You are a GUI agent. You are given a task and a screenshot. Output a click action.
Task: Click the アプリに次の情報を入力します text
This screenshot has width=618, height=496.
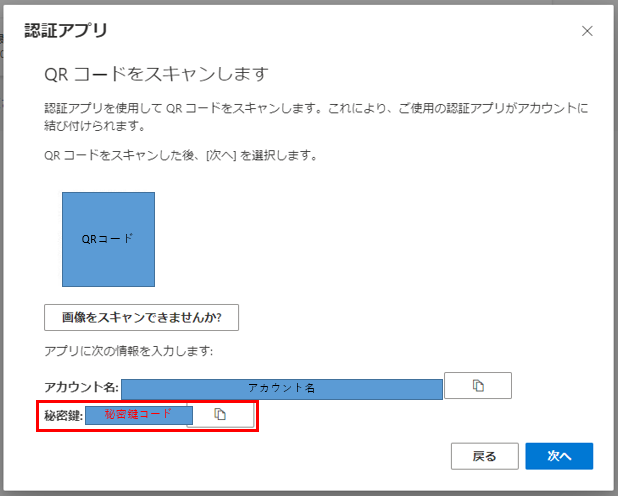coord(128,351)
